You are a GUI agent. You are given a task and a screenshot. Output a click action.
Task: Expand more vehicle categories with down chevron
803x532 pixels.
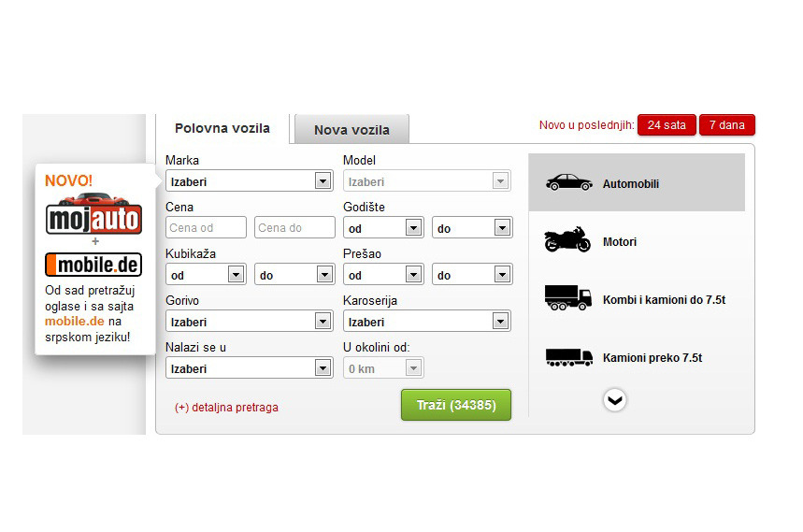coord(614,400)
